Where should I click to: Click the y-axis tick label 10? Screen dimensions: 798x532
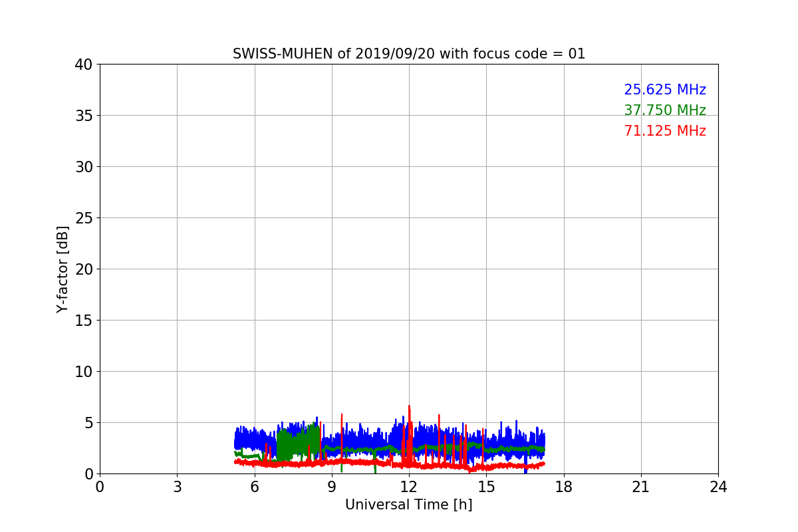[x=84, y=372]
